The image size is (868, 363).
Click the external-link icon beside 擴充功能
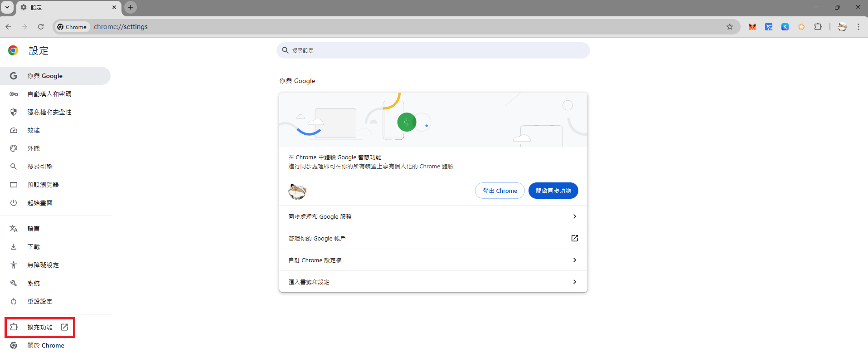click(64, 327)
